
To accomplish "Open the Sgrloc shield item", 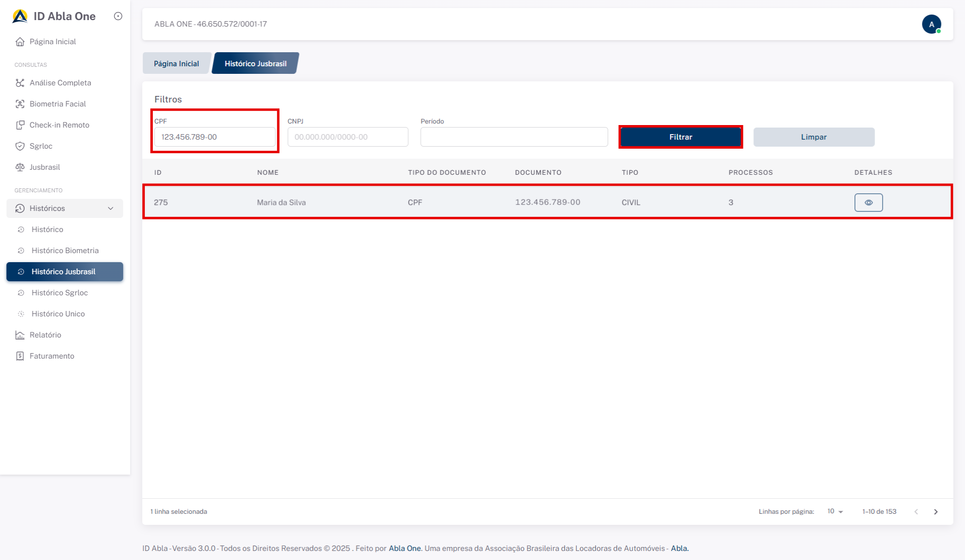I will click(x=41, y=146).
